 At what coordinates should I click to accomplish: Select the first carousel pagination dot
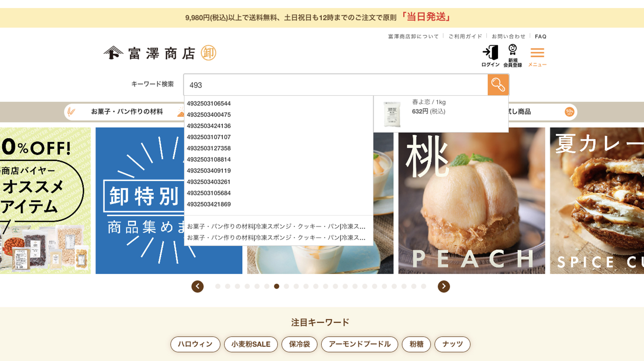(x=218, y=286)
